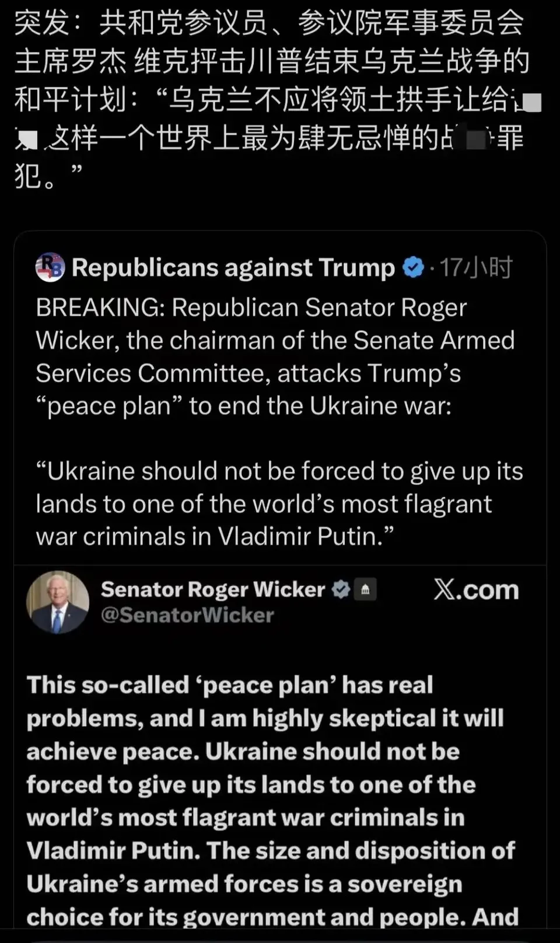Tap the final Chinese line 犯。”
The image size is (560, 943).
(48, 176)
